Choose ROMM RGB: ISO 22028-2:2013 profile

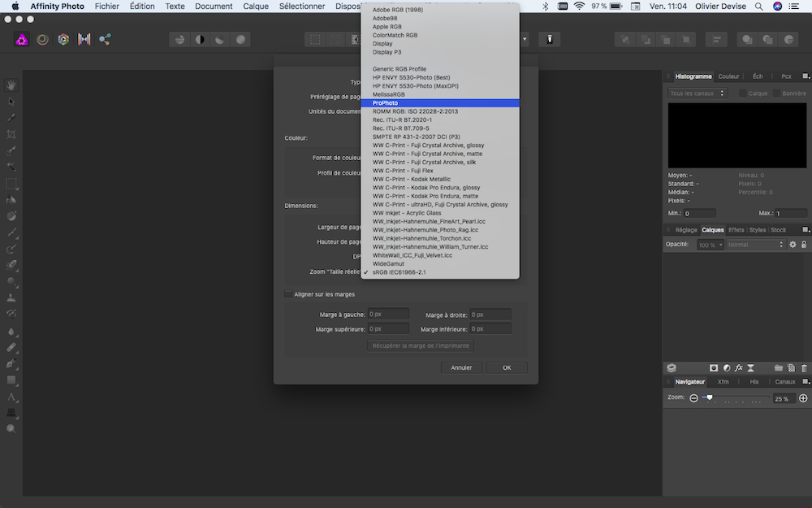tap(440, 111)
